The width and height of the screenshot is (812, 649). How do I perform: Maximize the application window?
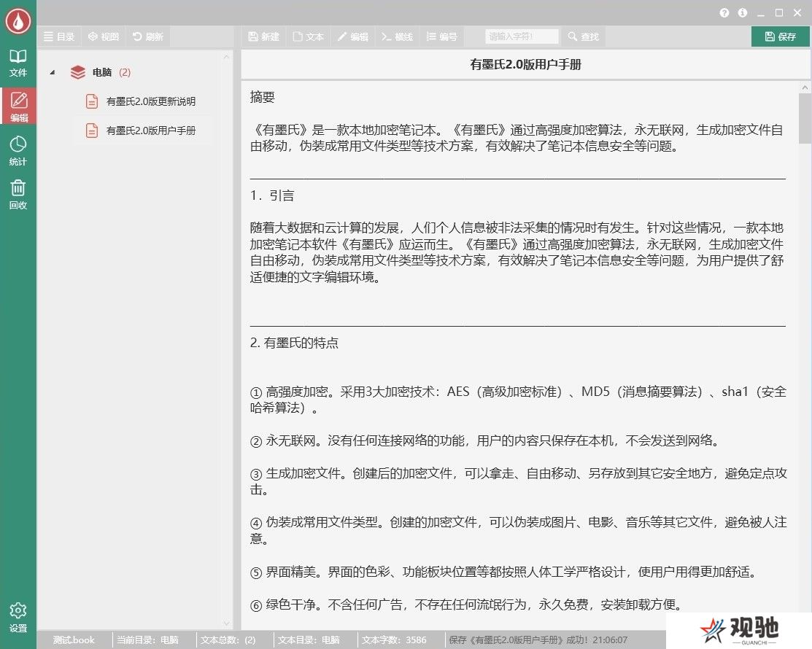tap(779, 13)
